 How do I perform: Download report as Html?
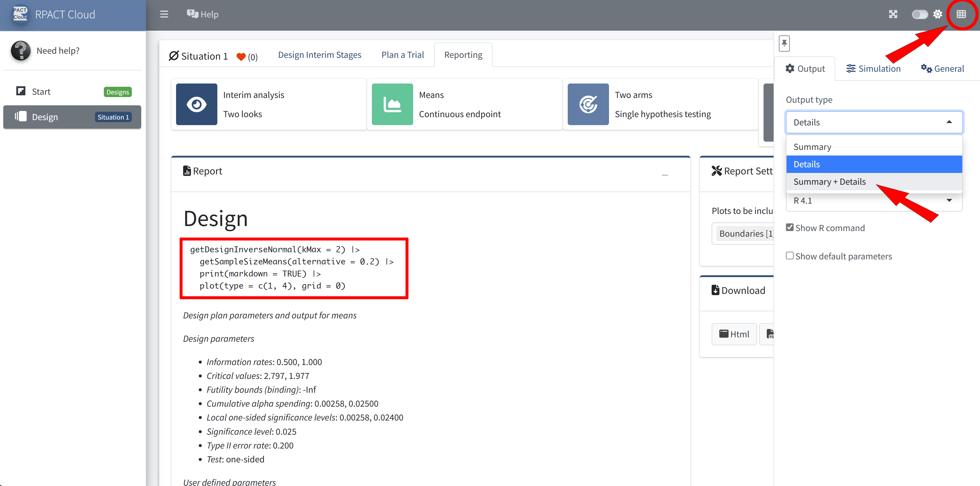tap(734, 334)
